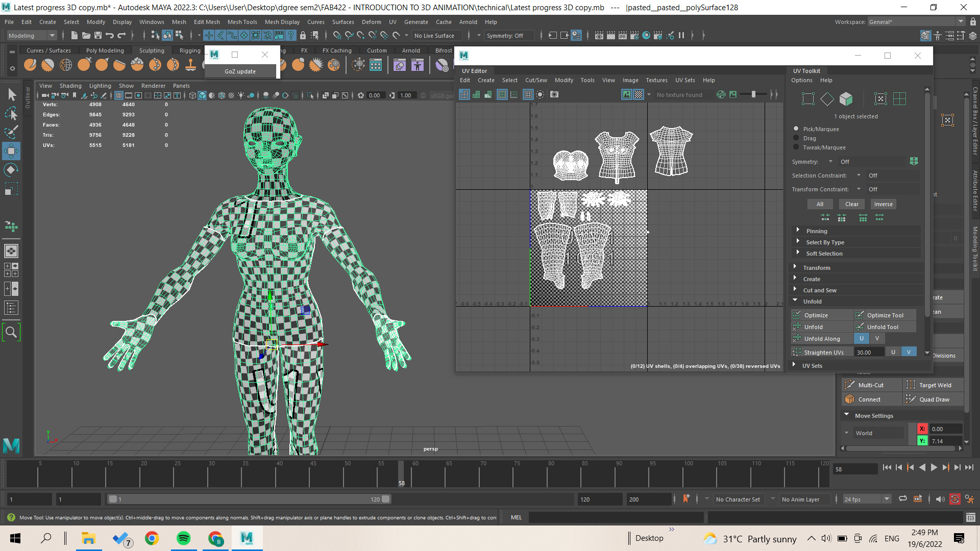Click the Target Weld tool
980x551 pixels.
coord(933,385)
